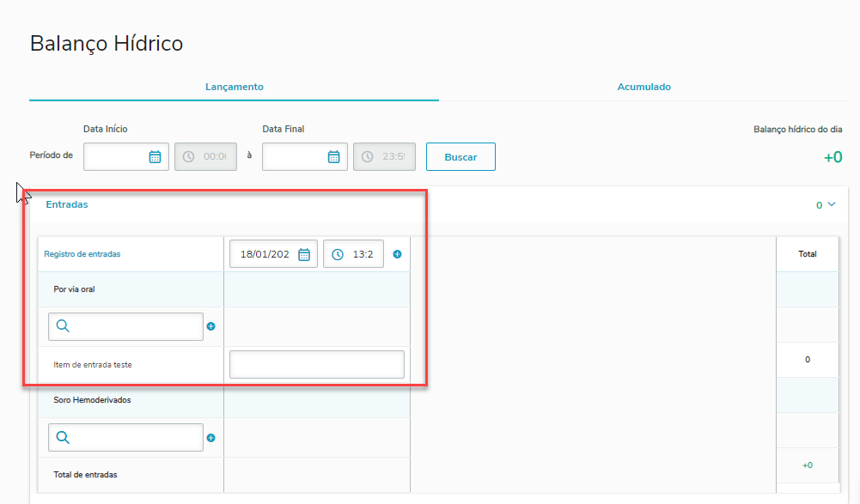The height and width of the screenshot is (504, 860).
Task: Switch to Acumulado tab
Action: coord(643,87)
